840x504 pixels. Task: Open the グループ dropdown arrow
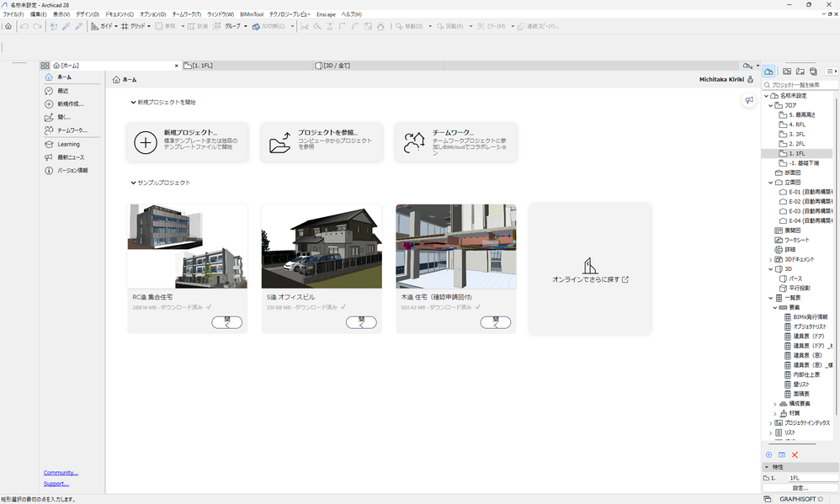(x=246, y=26)
